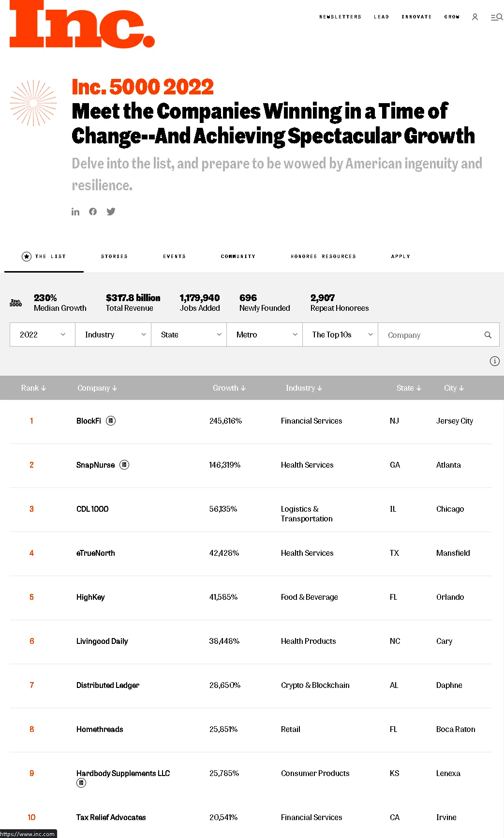Expand the State filter dropdown
The width and height of the screenshot is (504, 838).
click(189, 335)
